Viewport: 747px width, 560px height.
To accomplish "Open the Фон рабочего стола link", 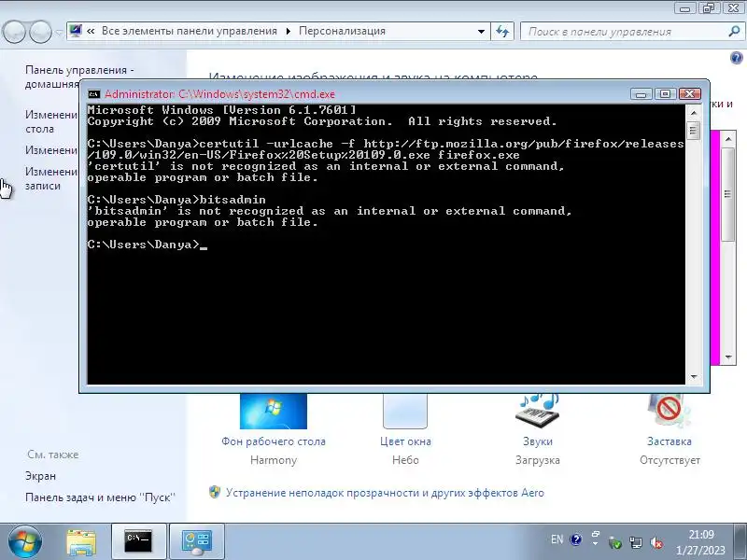I will click(x=274, y=441).
